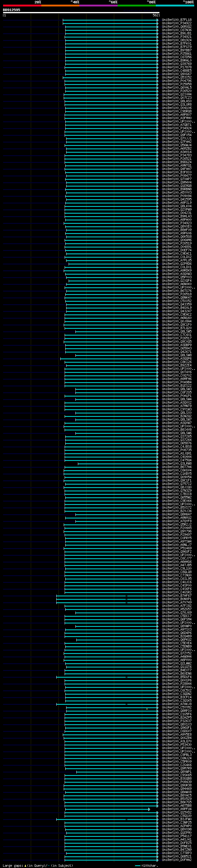Select the UniRef100_B8I4V8 label
The height and width of the screenshot is (868, 197).
[177, 430]
